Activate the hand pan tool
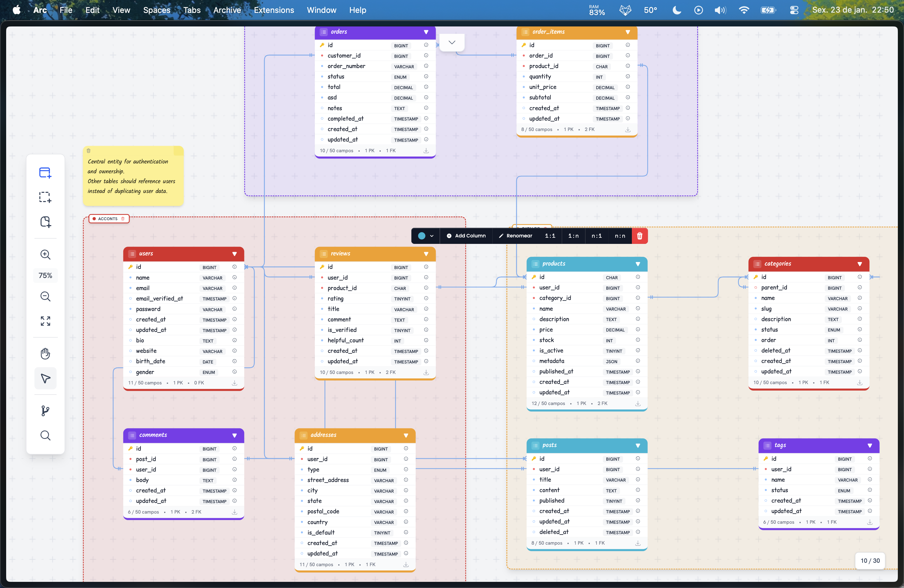 tap(45, 354)
